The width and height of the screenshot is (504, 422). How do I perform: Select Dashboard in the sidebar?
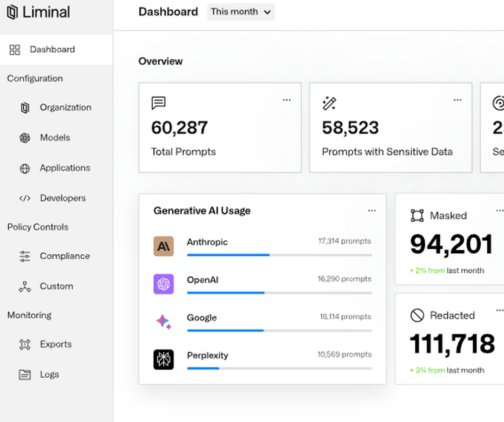point(56,49)
